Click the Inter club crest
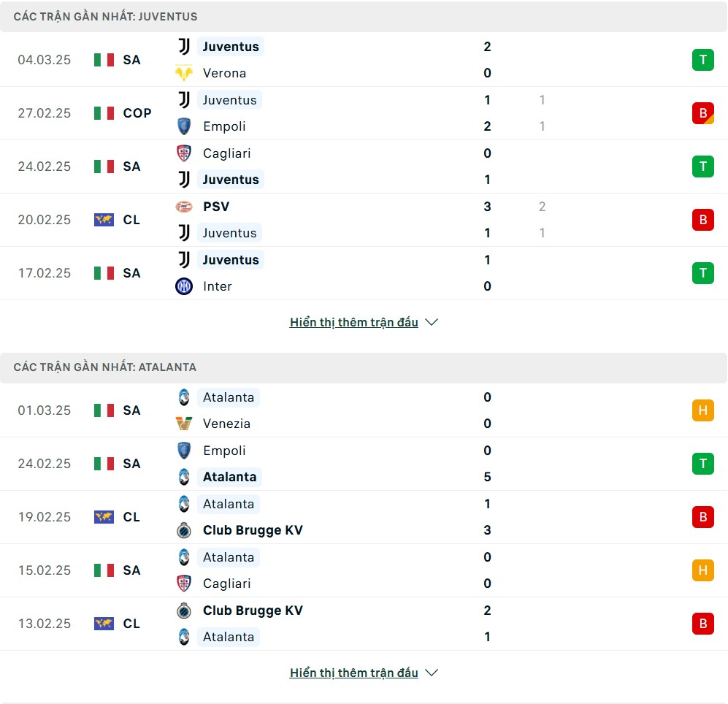 coord(184,286)
